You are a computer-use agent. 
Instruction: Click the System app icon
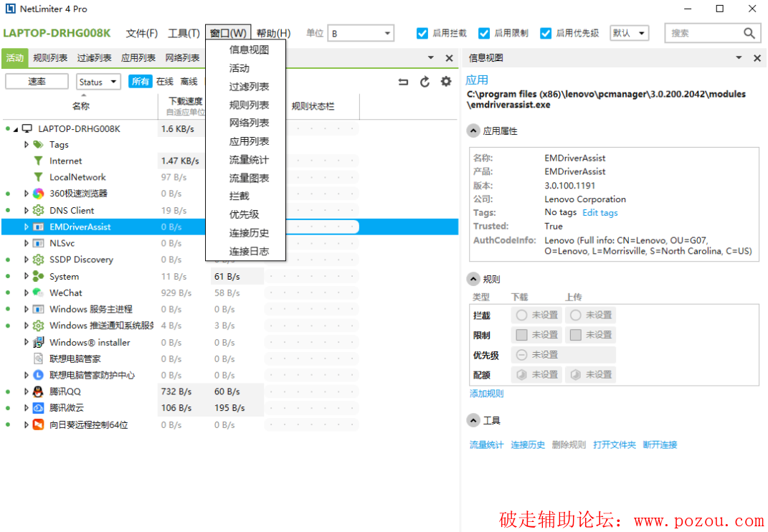tap(38, 276)
